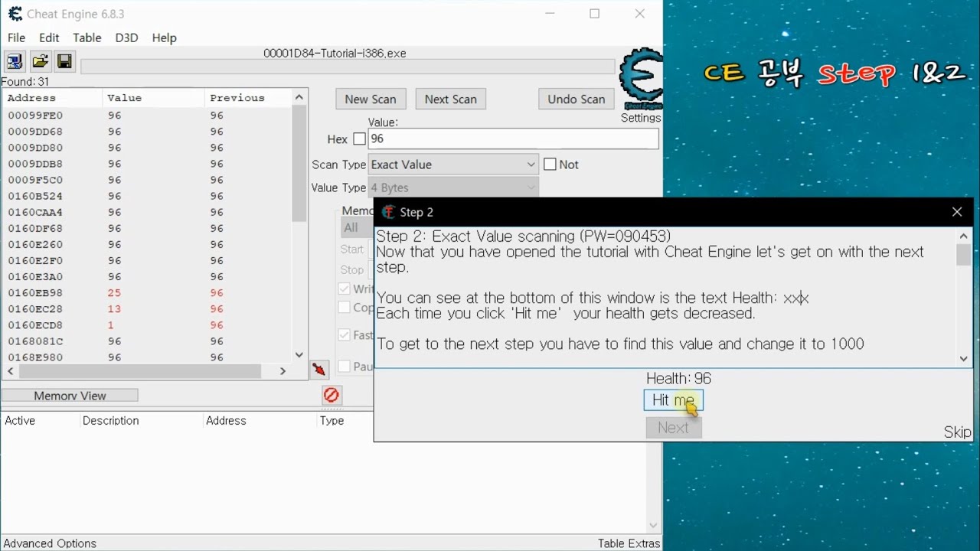Click the Undo Scan button

(x=577, y=99)
